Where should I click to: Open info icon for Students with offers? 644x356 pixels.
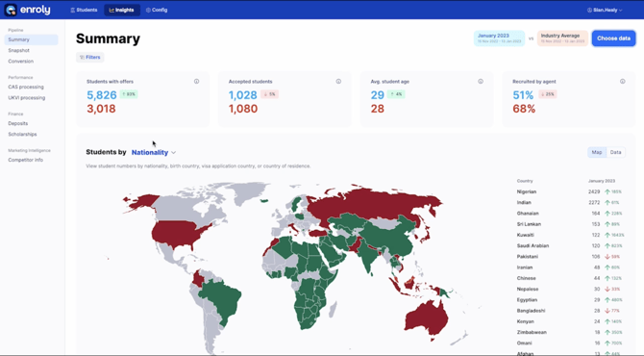point(196,82)
